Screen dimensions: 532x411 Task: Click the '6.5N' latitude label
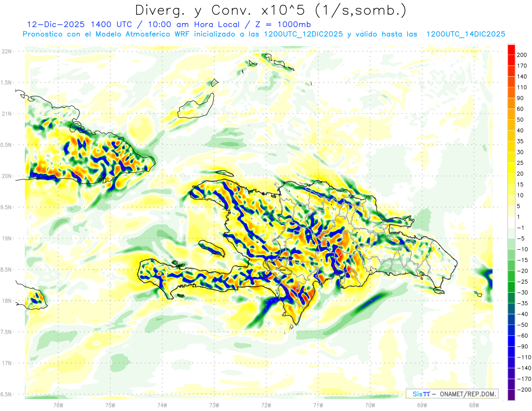point(6,394)
